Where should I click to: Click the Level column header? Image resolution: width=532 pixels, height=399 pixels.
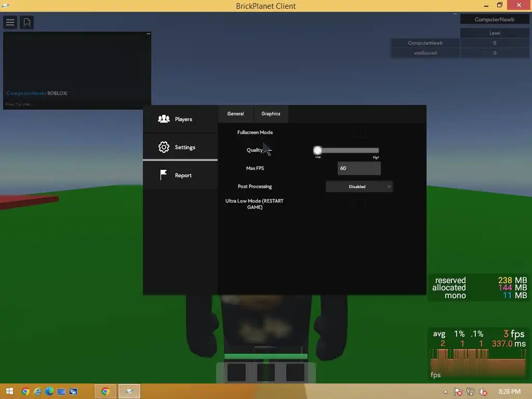(x=495, y=33)
